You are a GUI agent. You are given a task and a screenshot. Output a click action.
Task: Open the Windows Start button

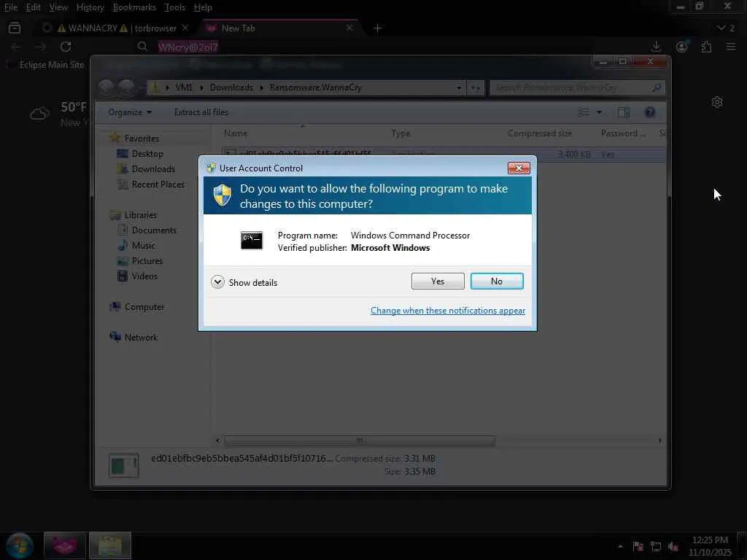tap(19, 545)
